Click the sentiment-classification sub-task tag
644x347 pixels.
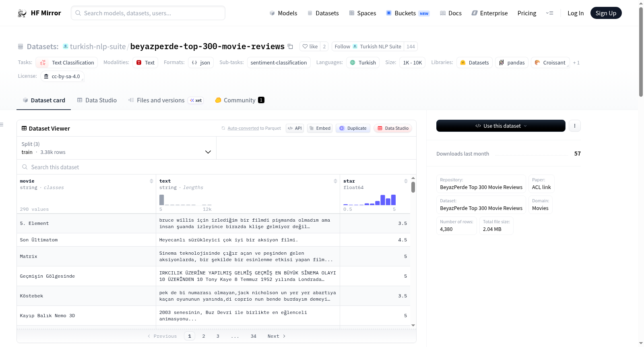(x=279, y=62)
